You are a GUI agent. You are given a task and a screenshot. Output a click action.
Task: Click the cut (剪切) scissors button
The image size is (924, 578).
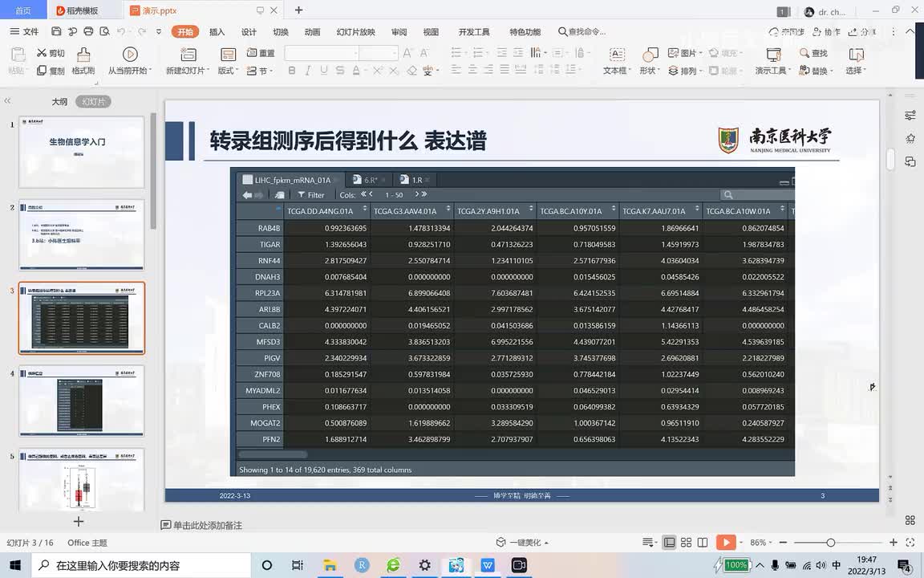click(x=51, y=53)
